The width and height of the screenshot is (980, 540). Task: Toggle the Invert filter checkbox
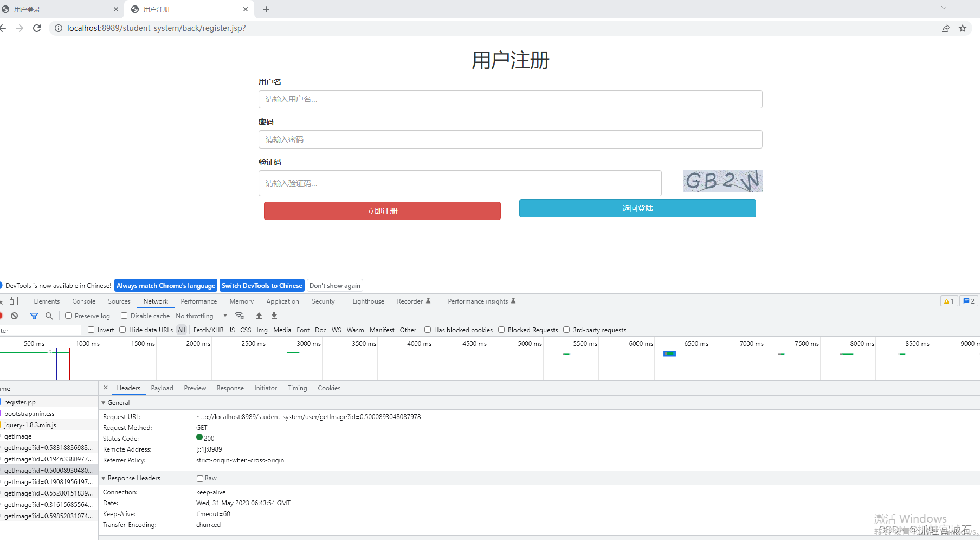pos(91,330)
